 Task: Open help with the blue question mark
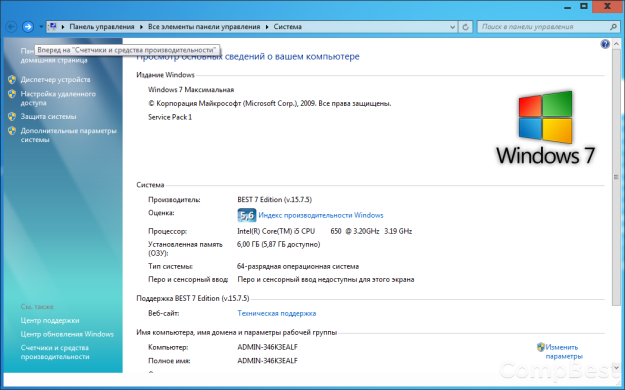pyautogui.click(x=605, y=44)
